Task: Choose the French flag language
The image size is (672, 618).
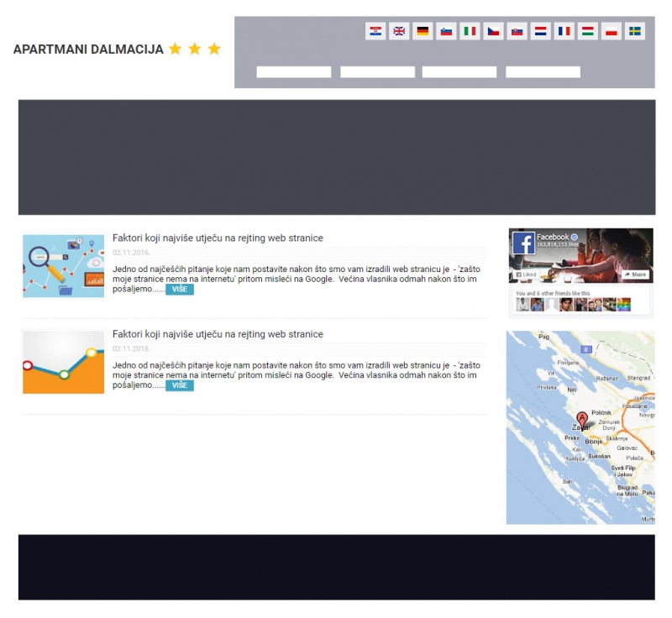Action: [x=564, y=32]
